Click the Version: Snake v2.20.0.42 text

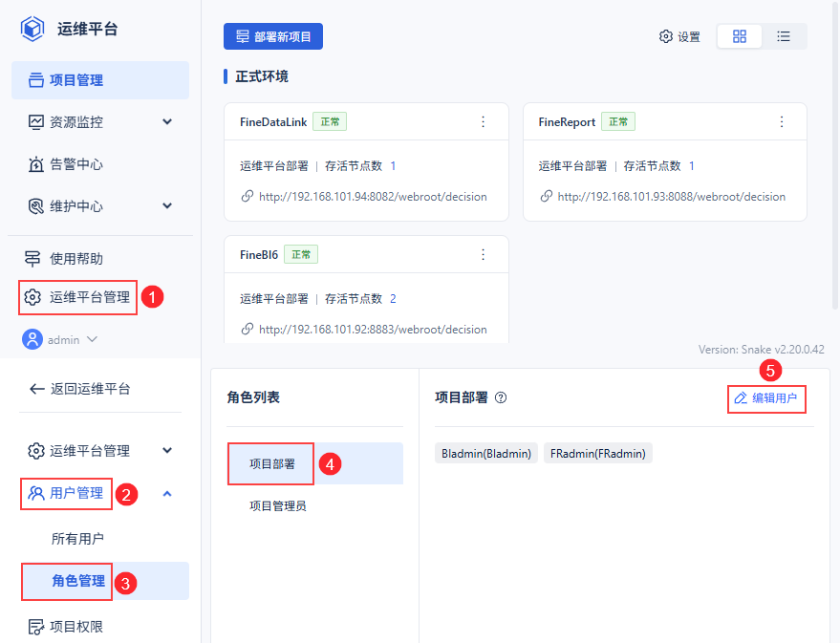point(762,350)
